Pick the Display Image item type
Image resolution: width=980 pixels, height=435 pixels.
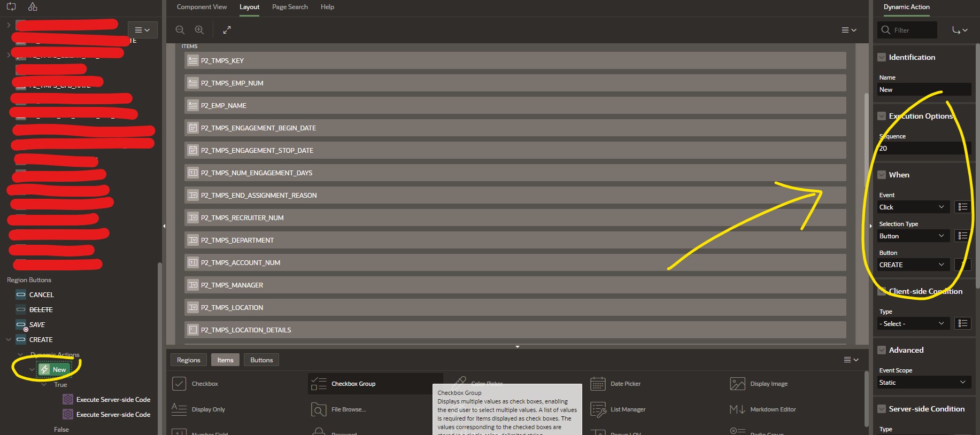point(759,384)
